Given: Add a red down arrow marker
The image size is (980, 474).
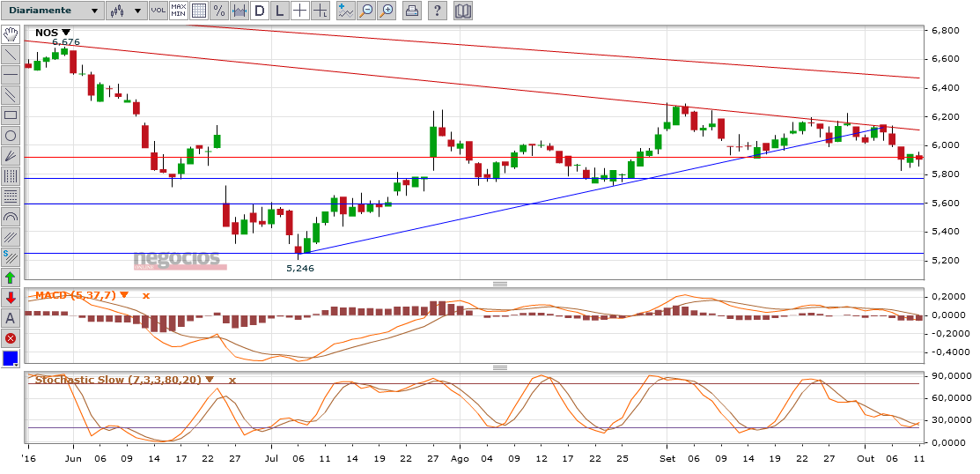Looking at the screenshot, I should 11,298.
